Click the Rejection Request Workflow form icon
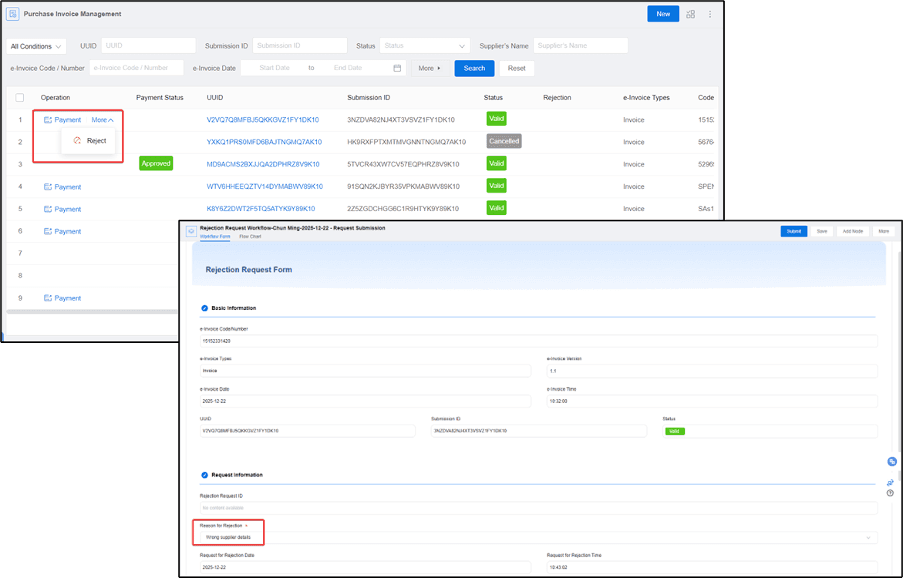The width and height of the screenshot is (904, 578). (191, 231)
